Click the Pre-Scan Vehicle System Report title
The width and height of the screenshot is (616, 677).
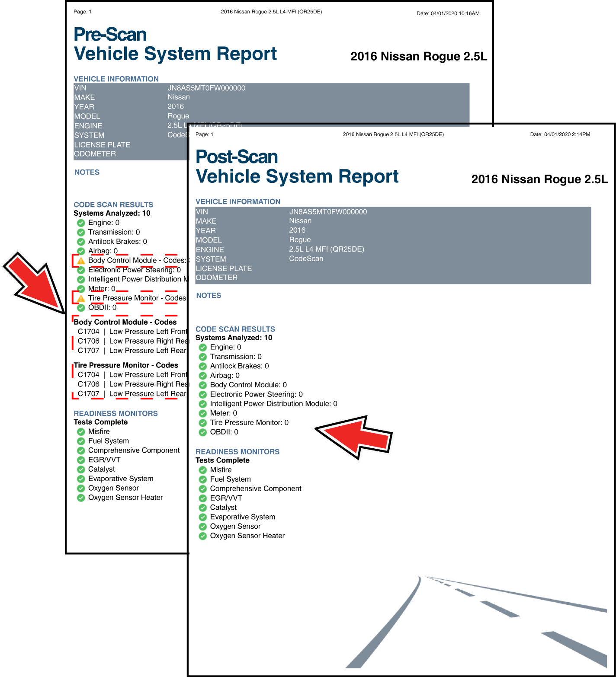pos(175,44)
